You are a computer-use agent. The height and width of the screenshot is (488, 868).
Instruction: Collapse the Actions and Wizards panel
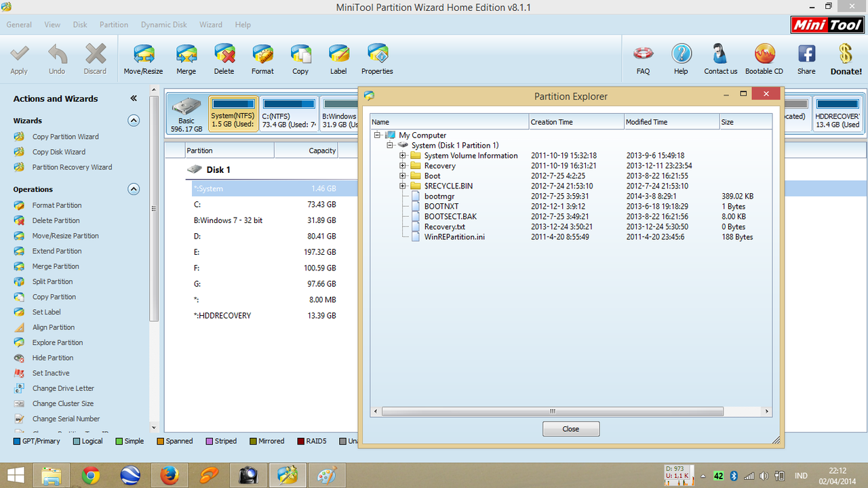pyautogui.click(x=134, y=98)
